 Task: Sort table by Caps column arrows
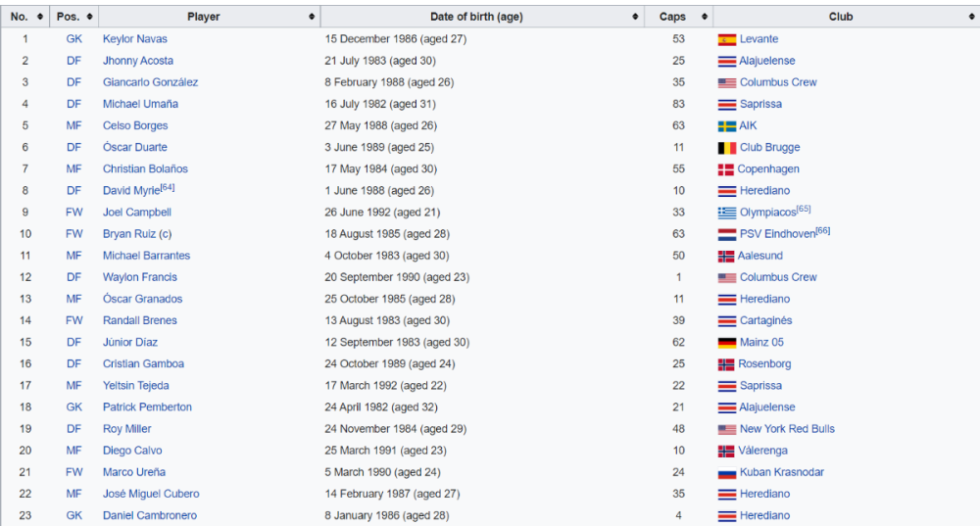tap(704, 17)
